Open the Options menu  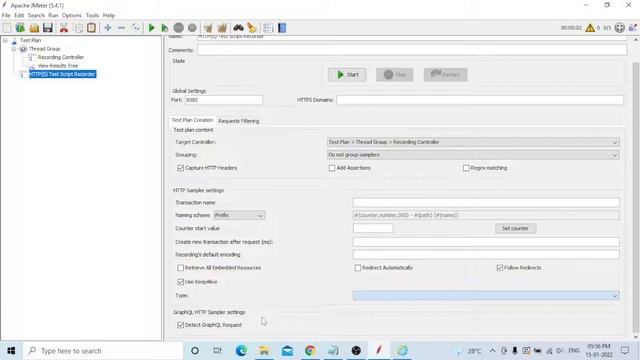coord(71,15)
